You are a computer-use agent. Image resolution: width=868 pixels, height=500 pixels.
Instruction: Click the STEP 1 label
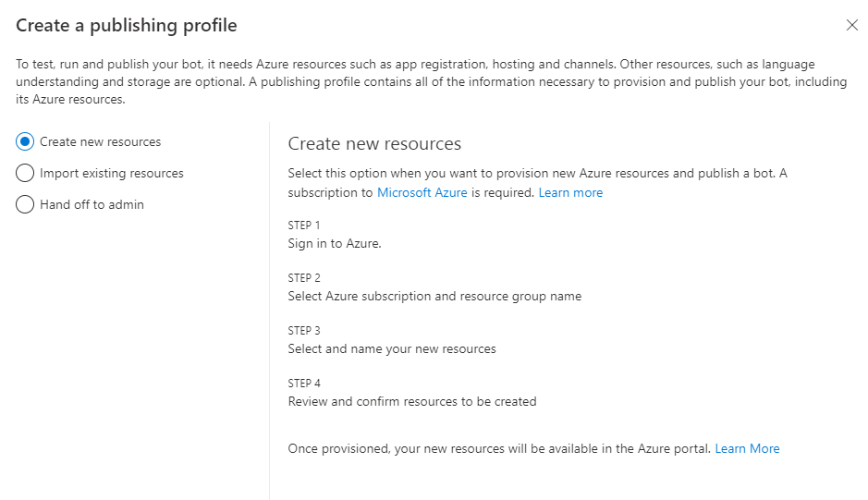coord(304,226)
